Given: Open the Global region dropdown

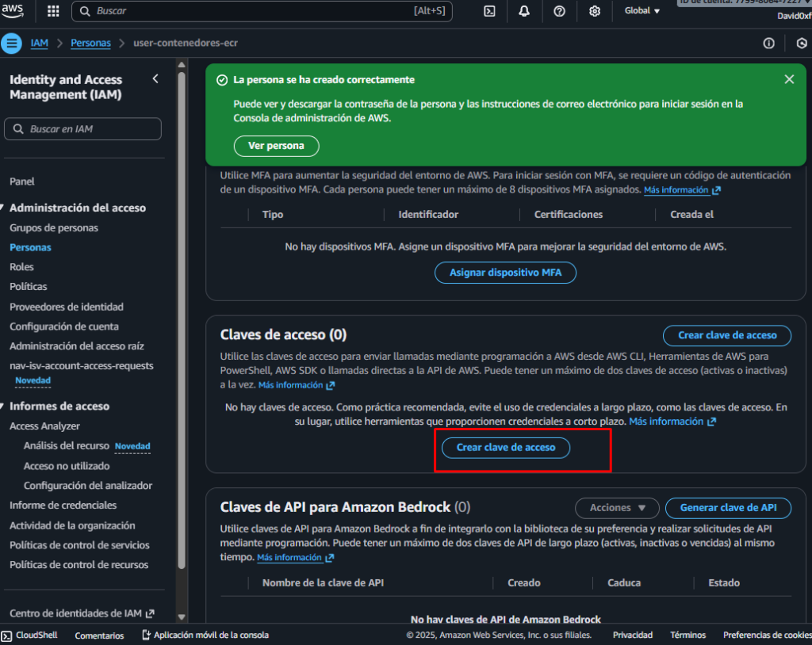Looking at the screenshot, I should tap(642, 11).
